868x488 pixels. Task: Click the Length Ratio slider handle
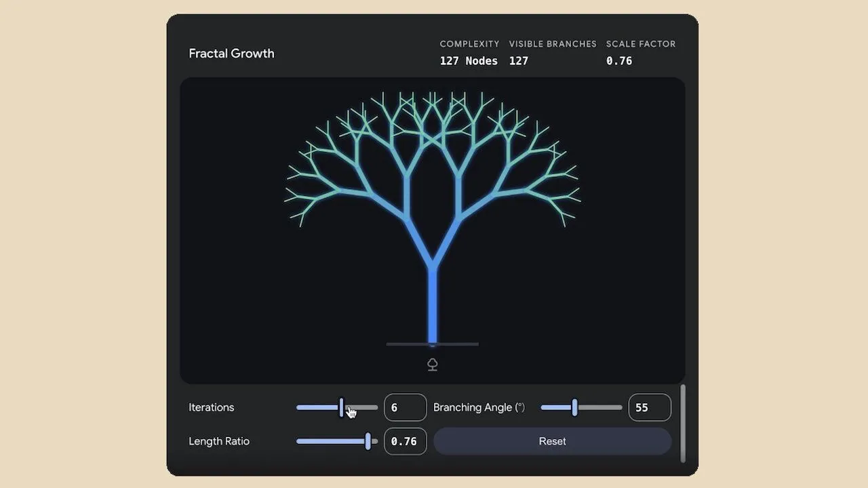(368, 441)
